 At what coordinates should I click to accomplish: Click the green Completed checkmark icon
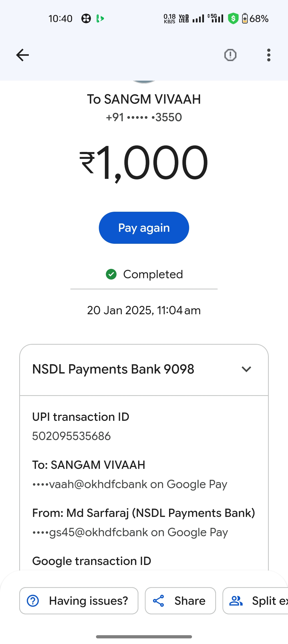111,274
